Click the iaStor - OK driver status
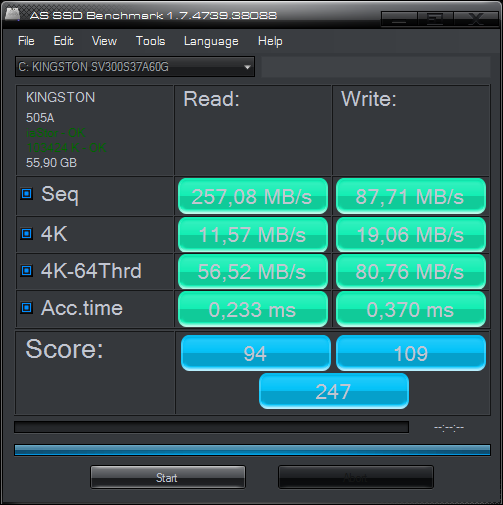 pyautogui.click(x=56, y=133)
